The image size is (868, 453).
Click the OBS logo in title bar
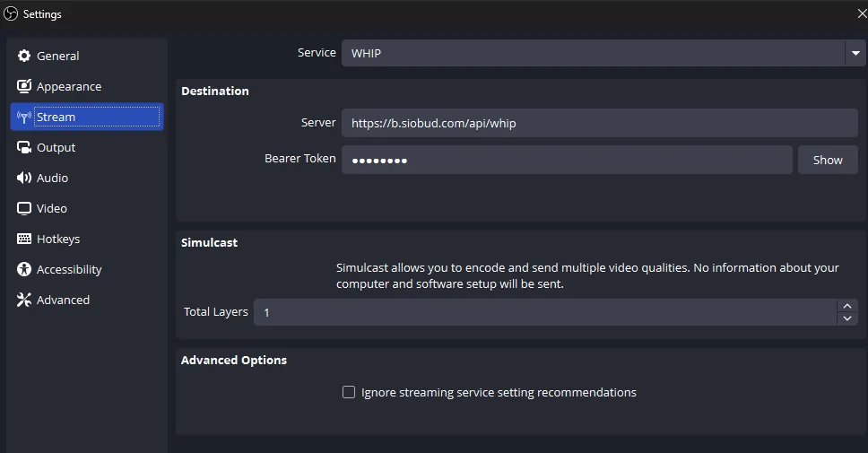(x=11, y=13)
